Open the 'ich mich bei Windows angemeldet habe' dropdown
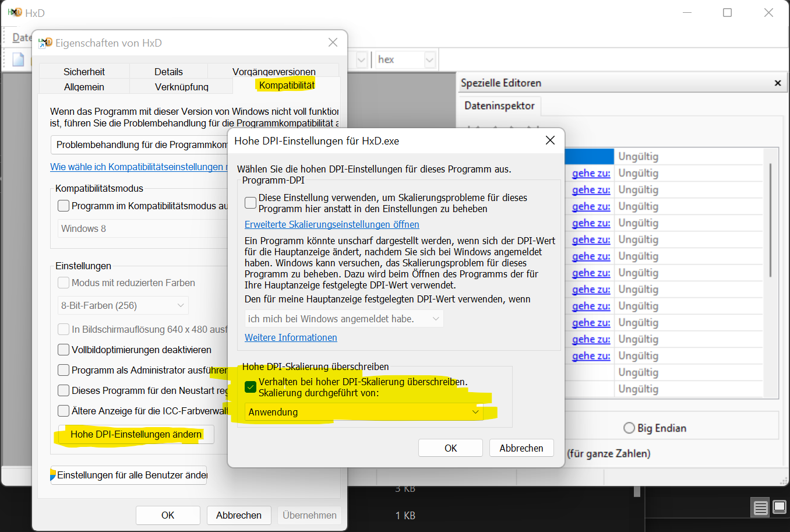Viewport: 790px width, 532px height. click(344, 319)
